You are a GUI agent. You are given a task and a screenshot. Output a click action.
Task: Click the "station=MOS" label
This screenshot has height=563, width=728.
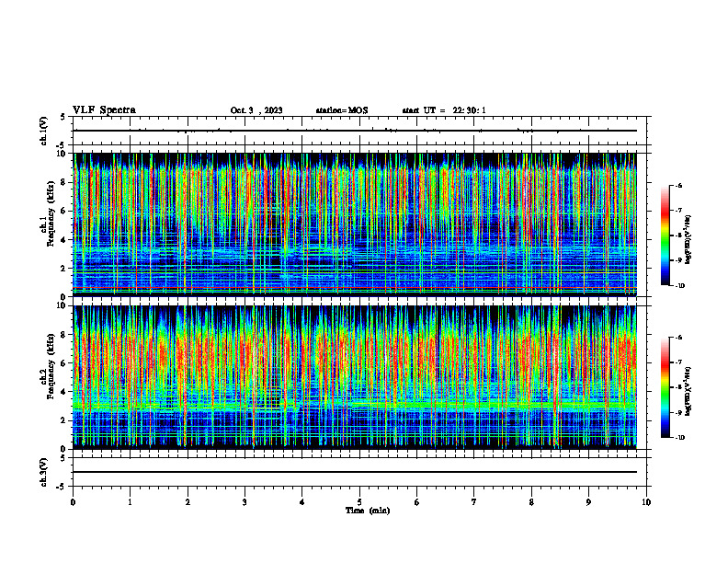tap(342, 110)
